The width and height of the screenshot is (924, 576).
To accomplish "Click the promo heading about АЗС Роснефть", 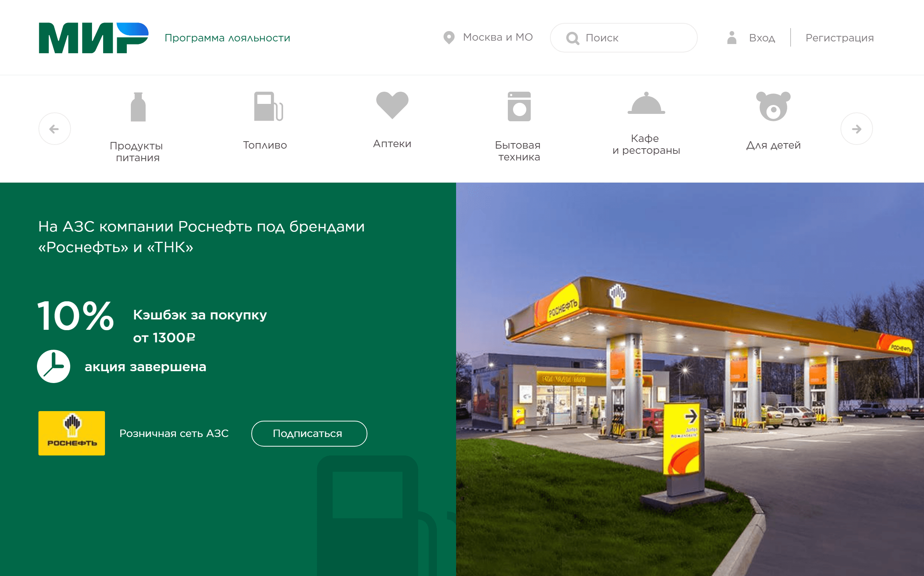I will (x=201, y=237).
